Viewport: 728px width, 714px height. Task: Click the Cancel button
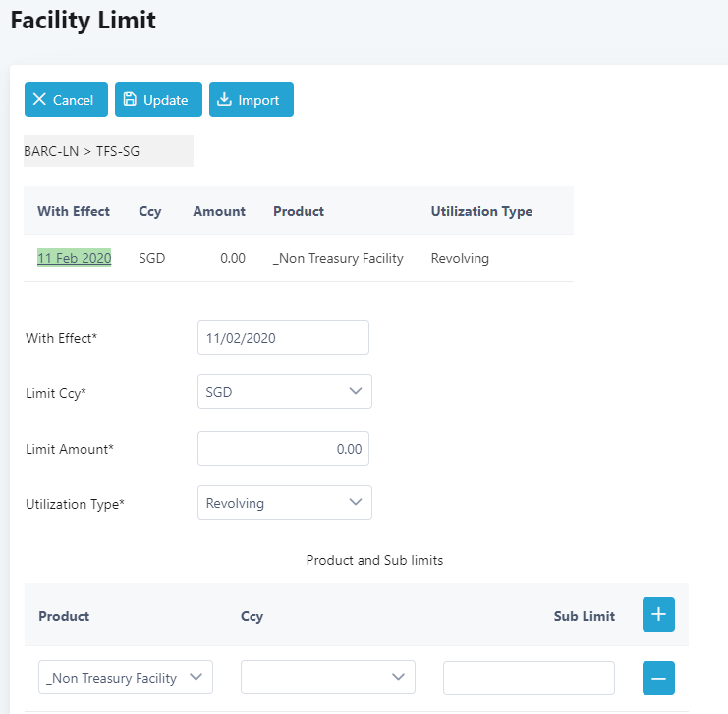pos(66,100)
